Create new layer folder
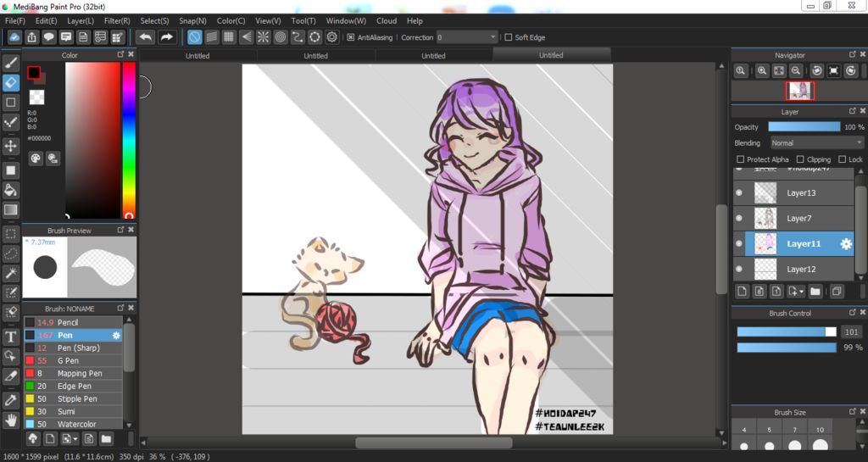868x462 pixels. click(x=815, y=291)
